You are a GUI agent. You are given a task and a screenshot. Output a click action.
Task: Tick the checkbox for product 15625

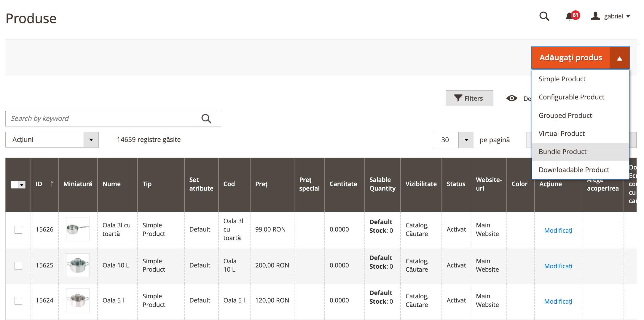[x=18, y=265]
